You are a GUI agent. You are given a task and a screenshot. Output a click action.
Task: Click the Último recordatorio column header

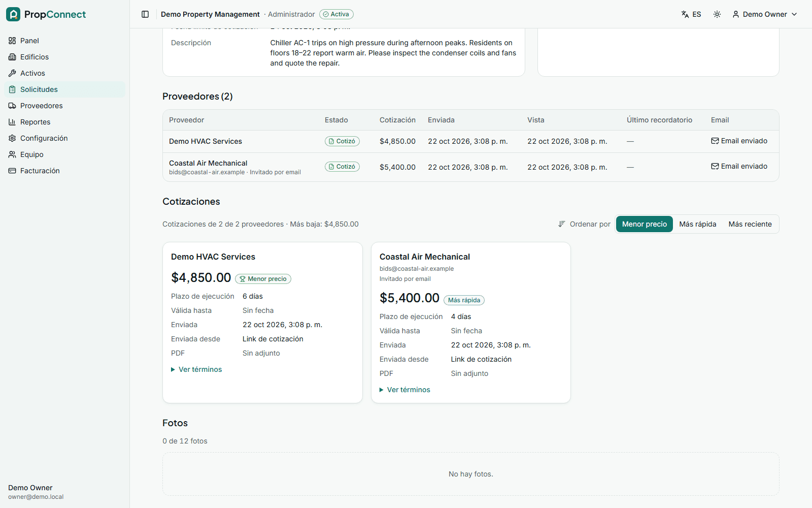tap(659, 120)
